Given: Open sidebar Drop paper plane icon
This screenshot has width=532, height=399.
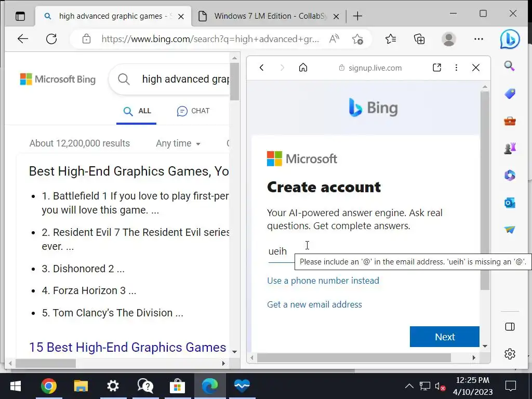Looking at the screenshot, I should [x=510, y=230].
